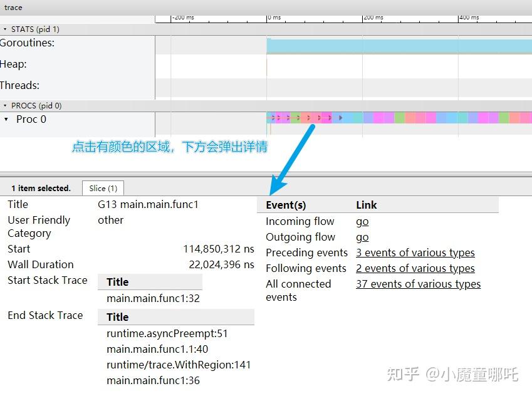
Task: Collapse the STATS (pid 1) section
Action: [6, 29]
